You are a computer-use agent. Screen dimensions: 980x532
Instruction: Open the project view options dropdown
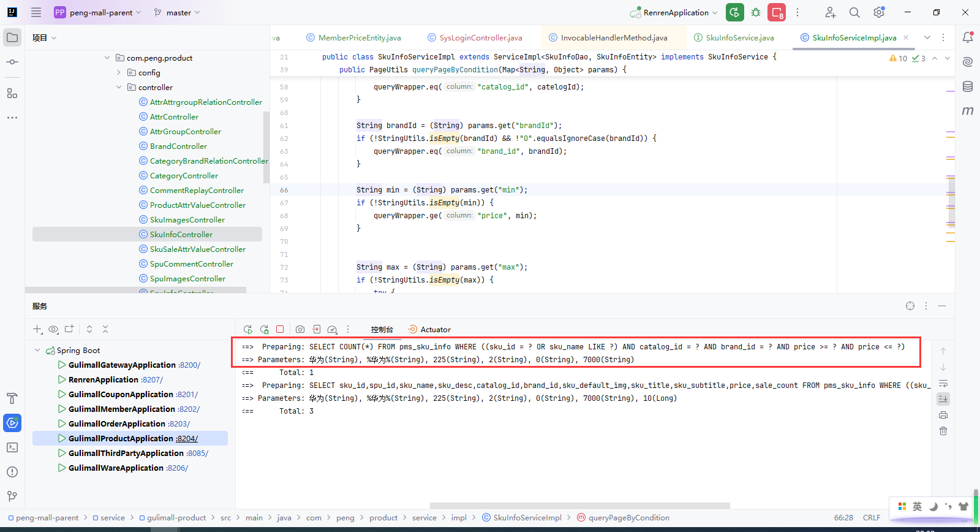click(x=45, y=37)
